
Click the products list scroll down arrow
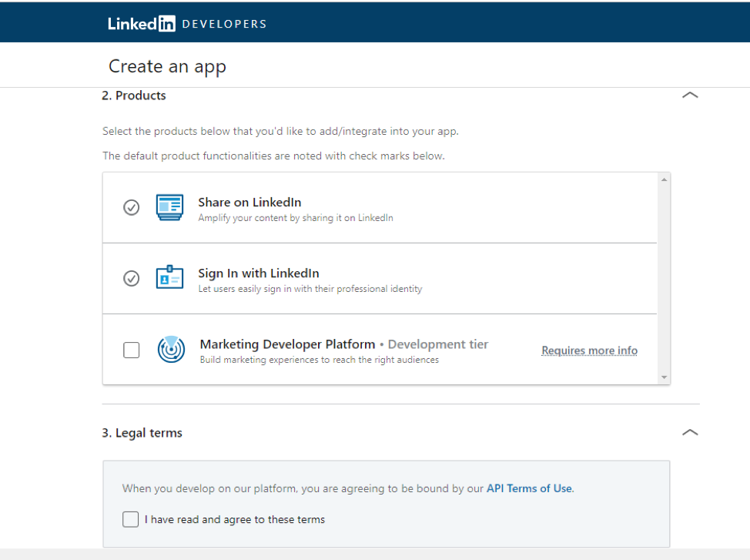[664, 377]
